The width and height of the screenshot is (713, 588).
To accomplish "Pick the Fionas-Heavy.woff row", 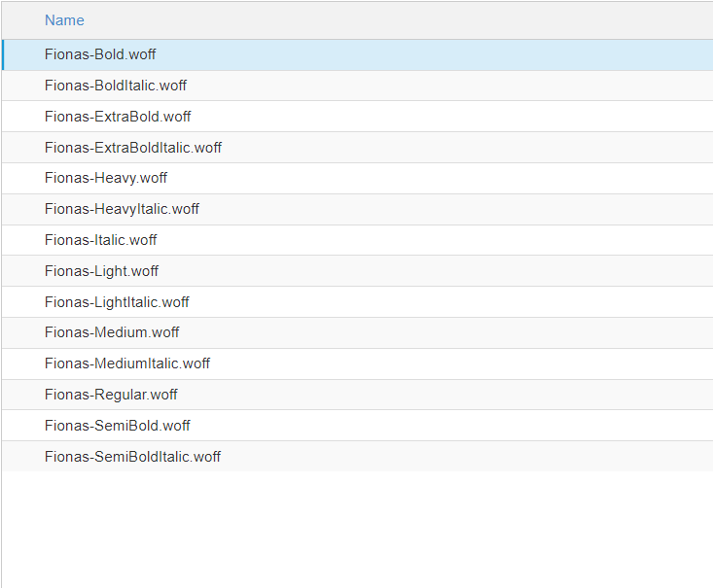I will 357,178.
